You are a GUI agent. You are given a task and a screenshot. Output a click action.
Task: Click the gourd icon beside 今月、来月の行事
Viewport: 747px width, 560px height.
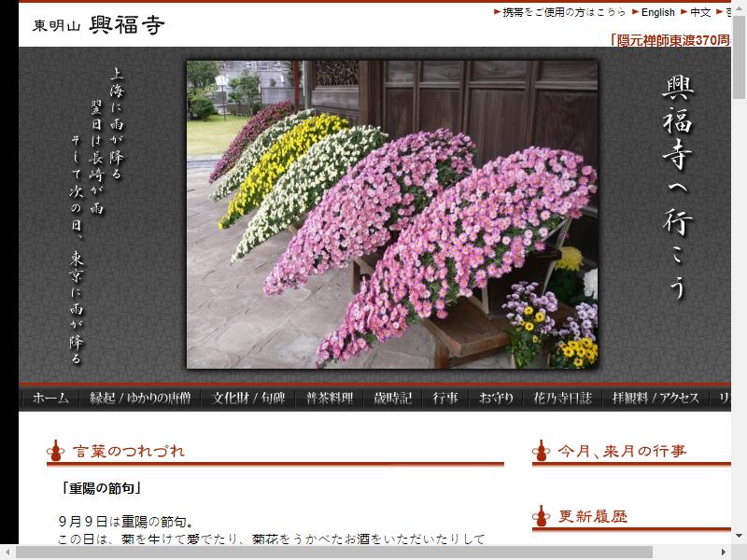(542, 451)
